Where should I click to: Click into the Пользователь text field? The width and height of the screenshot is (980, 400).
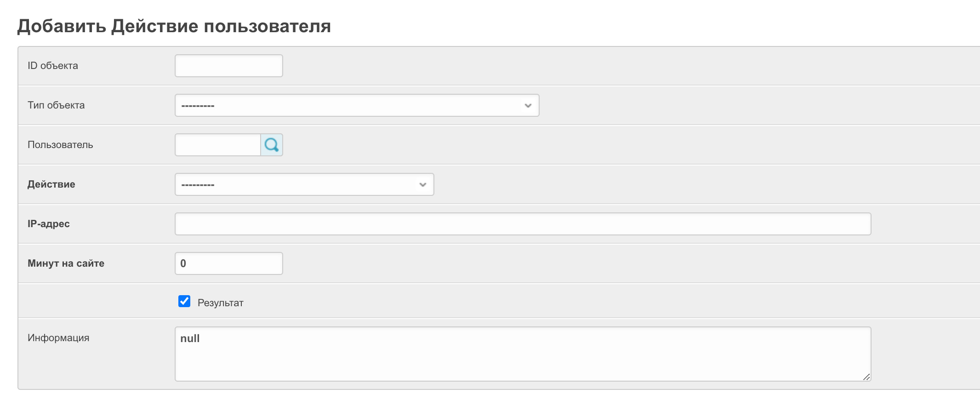(218, 145)
